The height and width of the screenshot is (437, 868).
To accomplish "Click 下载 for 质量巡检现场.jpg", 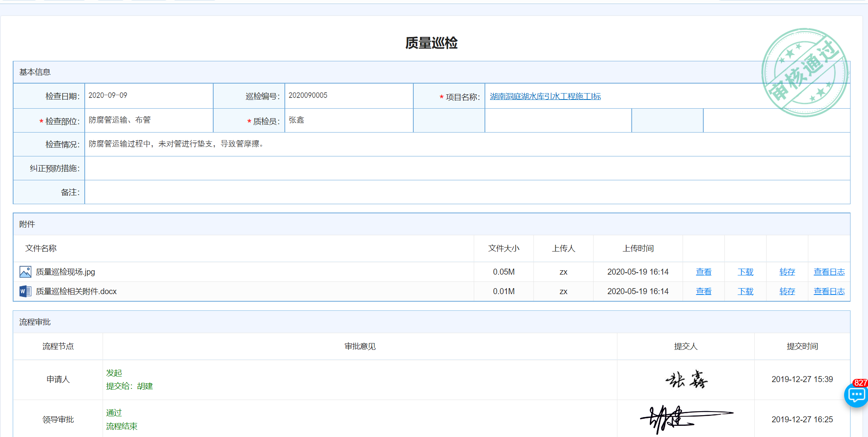I will coord(745,272).
